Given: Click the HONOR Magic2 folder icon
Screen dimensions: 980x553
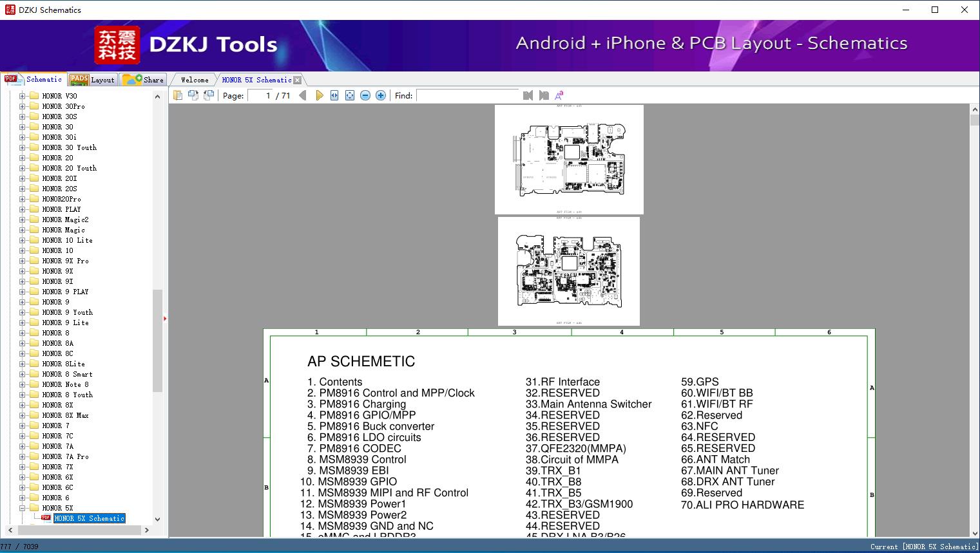Looking at the screenshot, I should coord(34,220).
